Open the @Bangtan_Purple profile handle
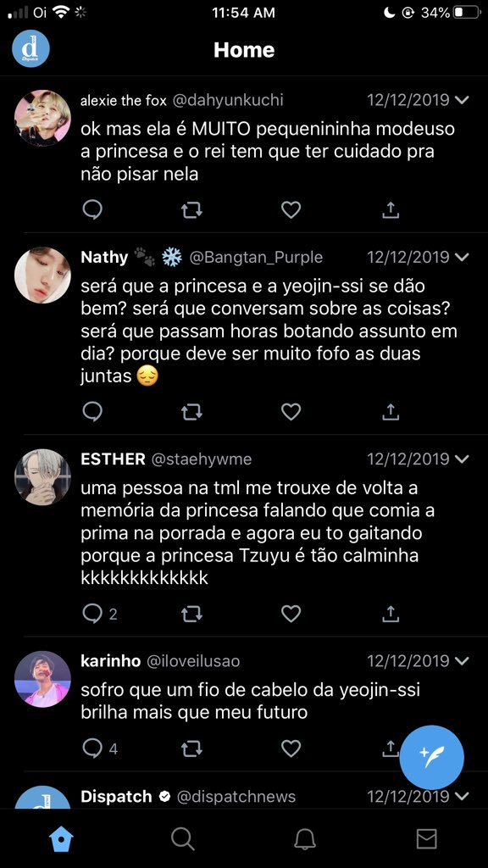 (256, 258)
